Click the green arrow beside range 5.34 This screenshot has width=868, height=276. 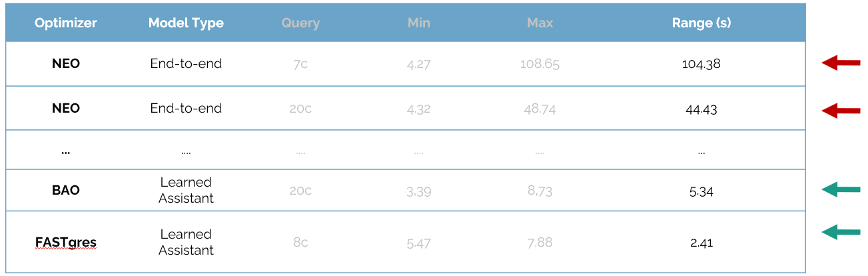(841, 190)
